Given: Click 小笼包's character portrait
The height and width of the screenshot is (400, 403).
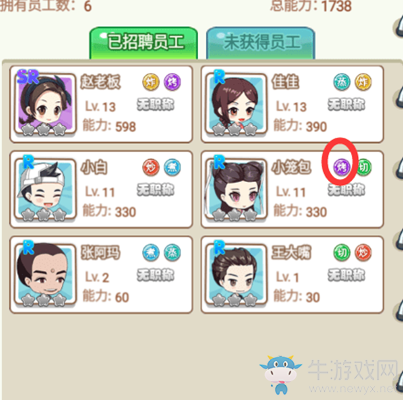Looking at the screenshot, I should coord(236,189).
